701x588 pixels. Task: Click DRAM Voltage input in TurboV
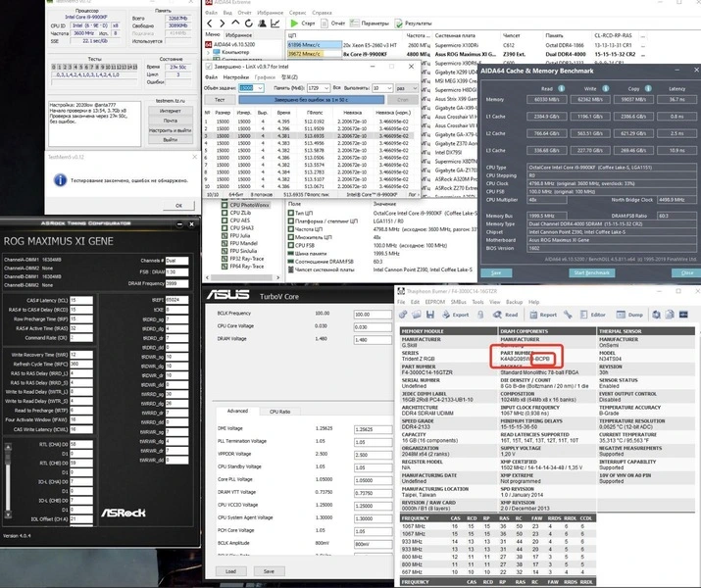(373, 340)
